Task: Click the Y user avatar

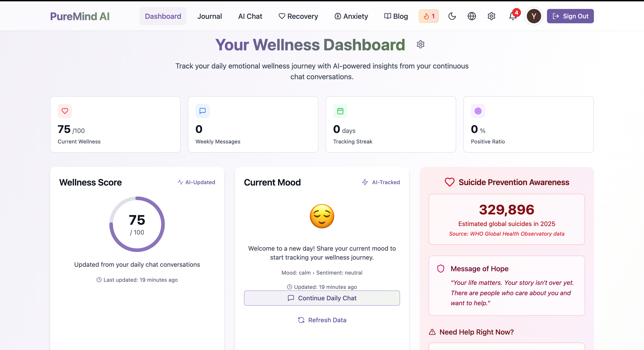Action: (534, 16)
